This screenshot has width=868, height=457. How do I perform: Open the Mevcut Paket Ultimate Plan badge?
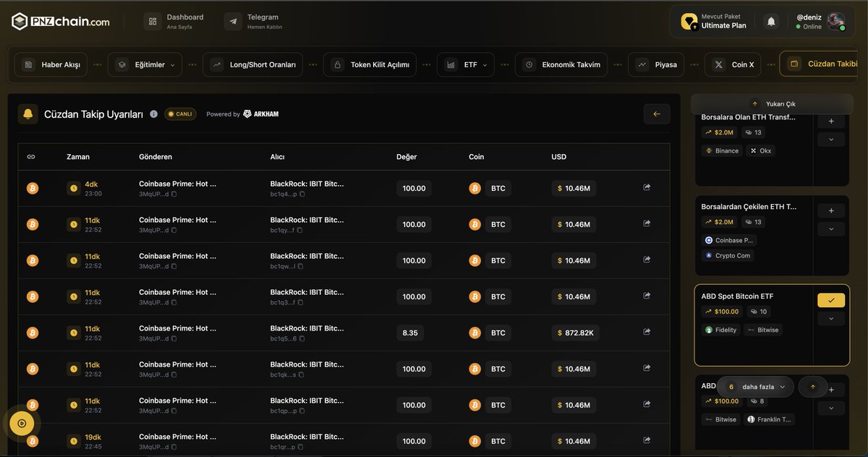(713, 21)
